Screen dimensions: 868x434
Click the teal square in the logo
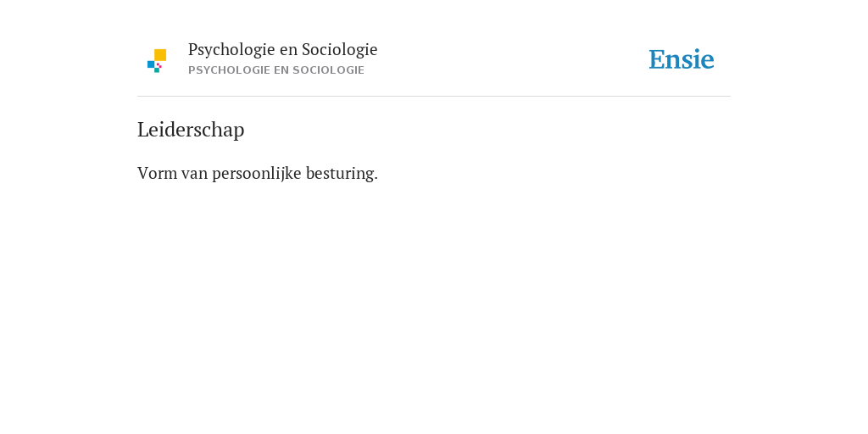click(x=157, y=70)
